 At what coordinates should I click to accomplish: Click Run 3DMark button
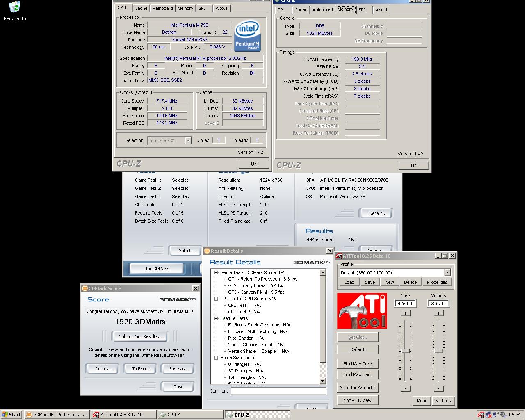[156, 269]
